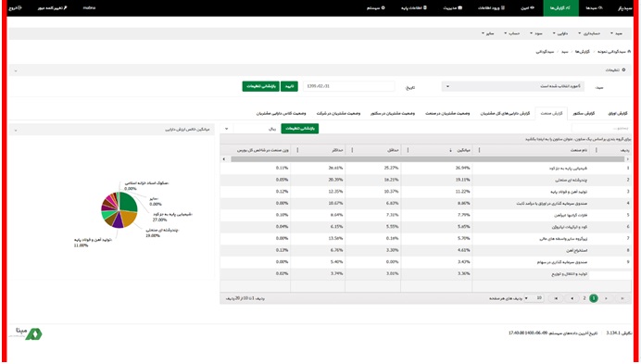Click the home icon in the breadcrumb
The image size is (641, 364).
(x=629, y=52)
